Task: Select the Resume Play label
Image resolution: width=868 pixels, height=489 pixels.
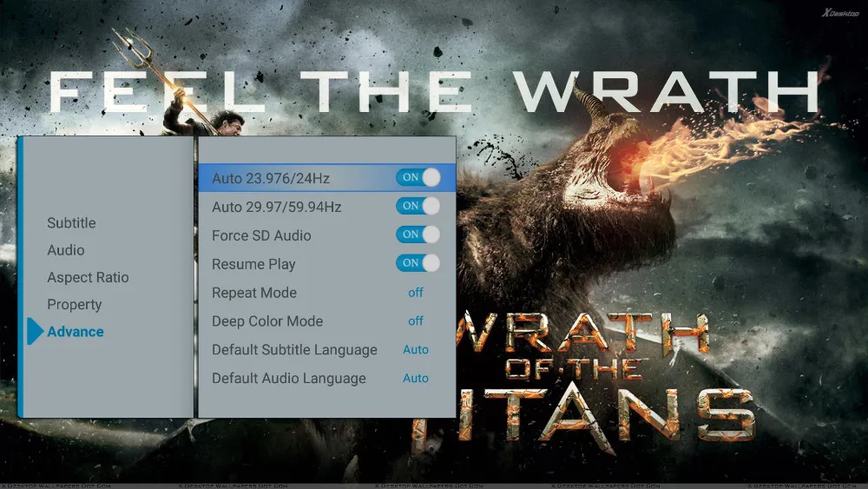Action: [253, 264]
